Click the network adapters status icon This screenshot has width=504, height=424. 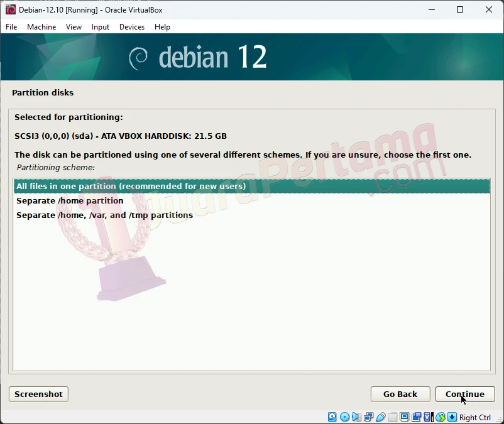pyautogui.click(x=368, y=417)
